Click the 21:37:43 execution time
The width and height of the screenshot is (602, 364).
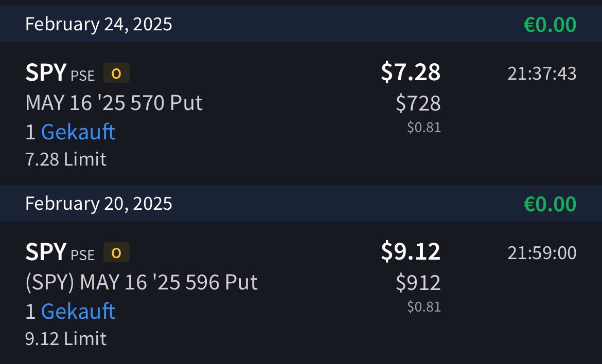542,74
